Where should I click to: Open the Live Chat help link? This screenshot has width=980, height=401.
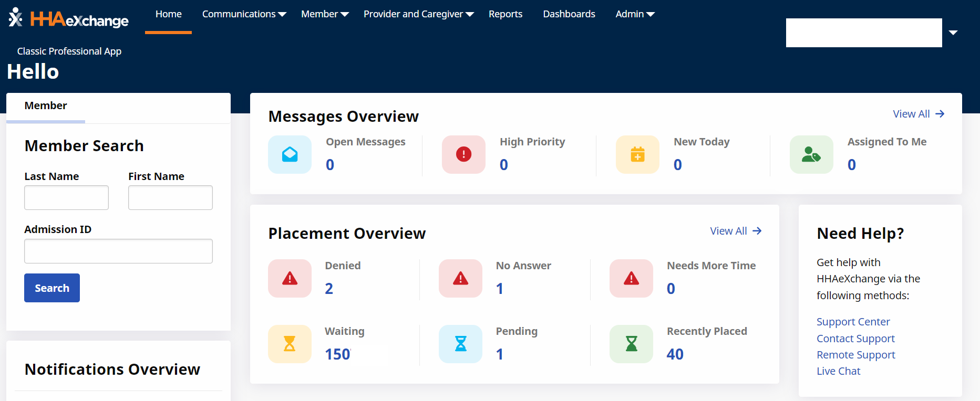pyautogui.click(x=838, y=371)
